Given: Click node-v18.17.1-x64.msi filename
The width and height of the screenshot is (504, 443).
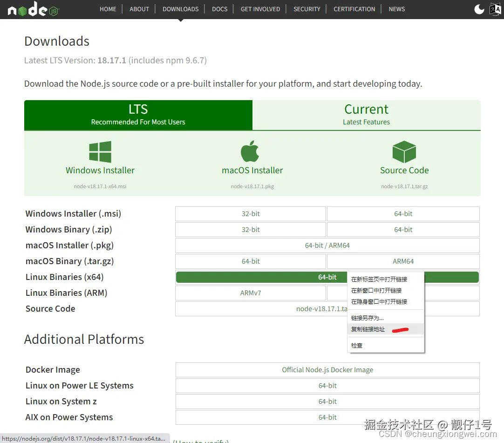Looking at the screenshot, I should pos(100,186).
